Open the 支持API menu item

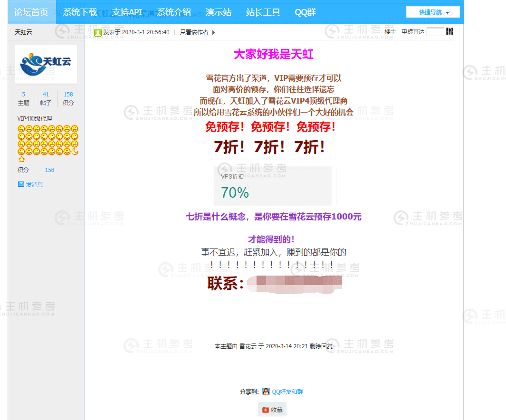pos(127,12)
